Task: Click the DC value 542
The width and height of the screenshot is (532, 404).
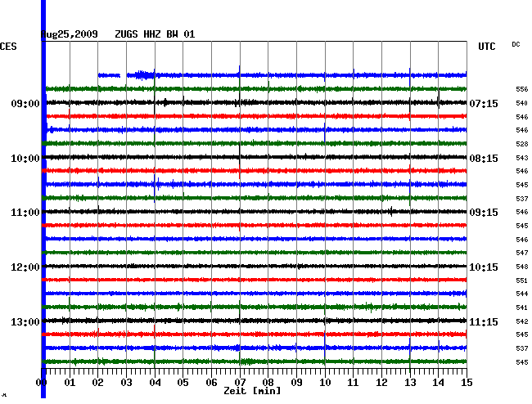Action: click(522, 321)
